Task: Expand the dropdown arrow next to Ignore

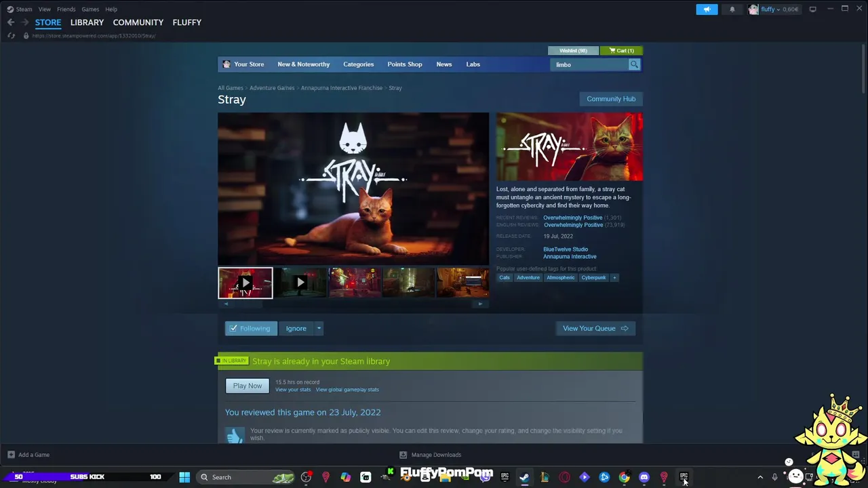Action: click(x=319, y=329)
